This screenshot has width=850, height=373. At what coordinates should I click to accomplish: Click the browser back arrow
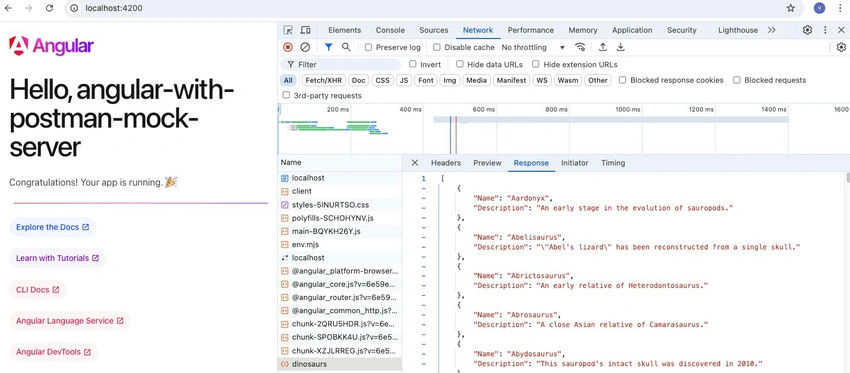[9, 8]
